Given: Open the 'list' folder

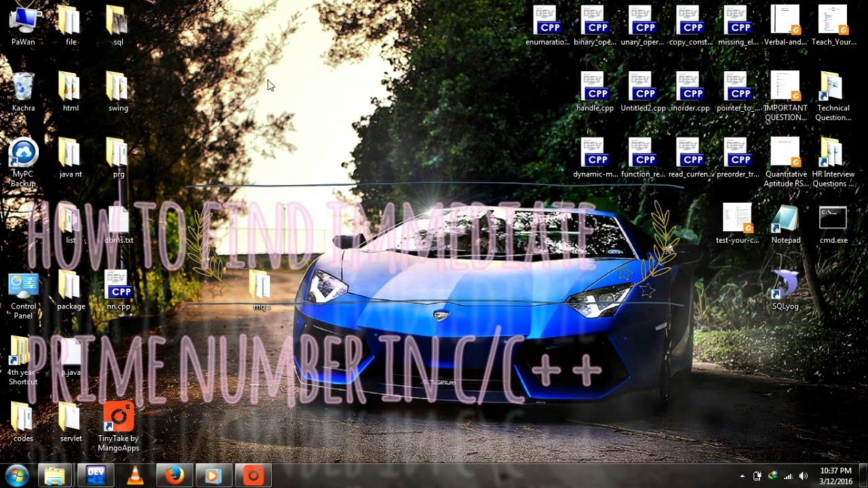Looking at the screenshot, I should pyautogui.click(x=71, y=224).
